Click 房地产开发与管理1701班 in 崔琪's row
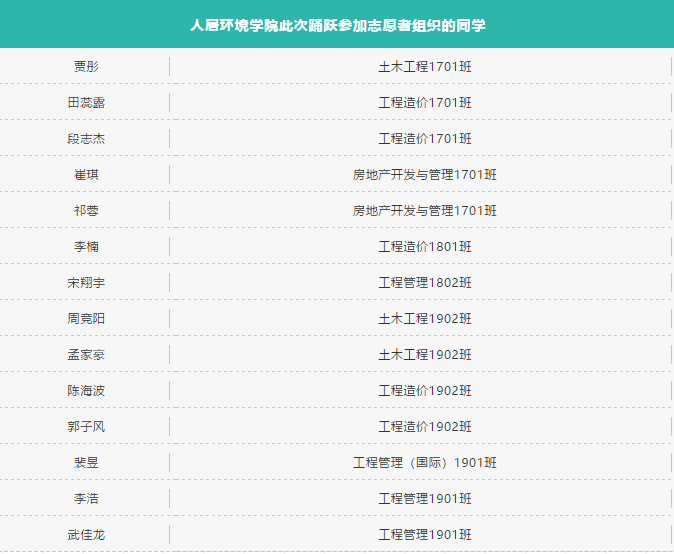The image size is (674, 554). (425, 174)
